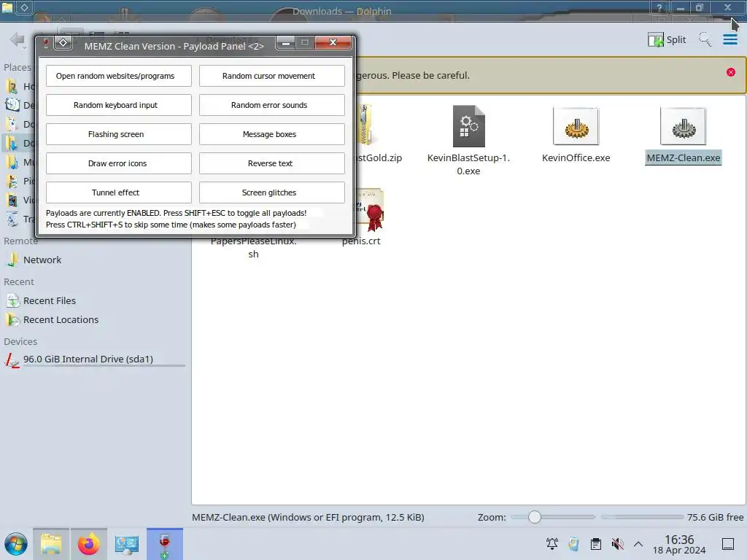
Task: Open Dolphin hamburger menu
Action: (729, 39)
